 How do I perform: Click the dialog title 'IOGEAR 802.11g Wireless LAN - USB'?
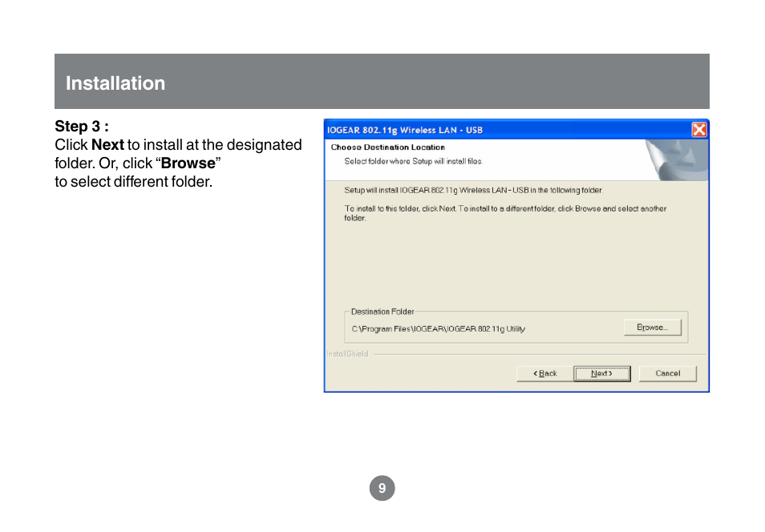click(x=405, y=131)
